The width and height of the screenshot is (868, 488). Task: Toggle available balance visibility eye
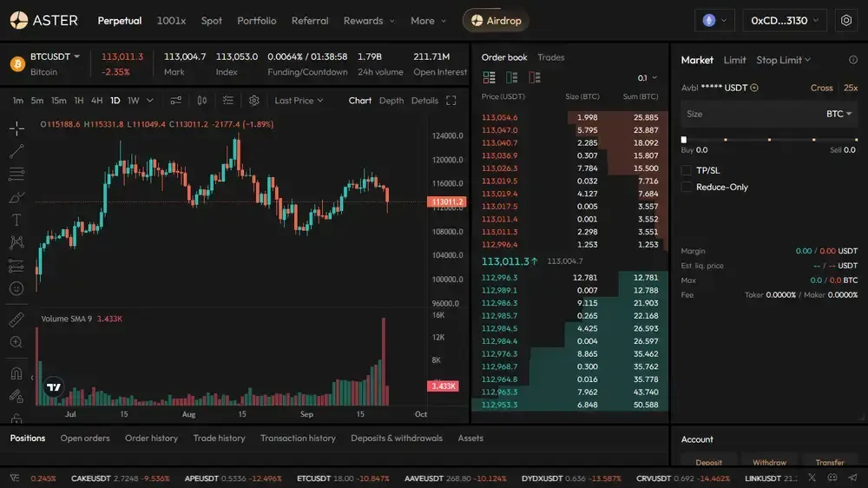[x=754, y=88]
